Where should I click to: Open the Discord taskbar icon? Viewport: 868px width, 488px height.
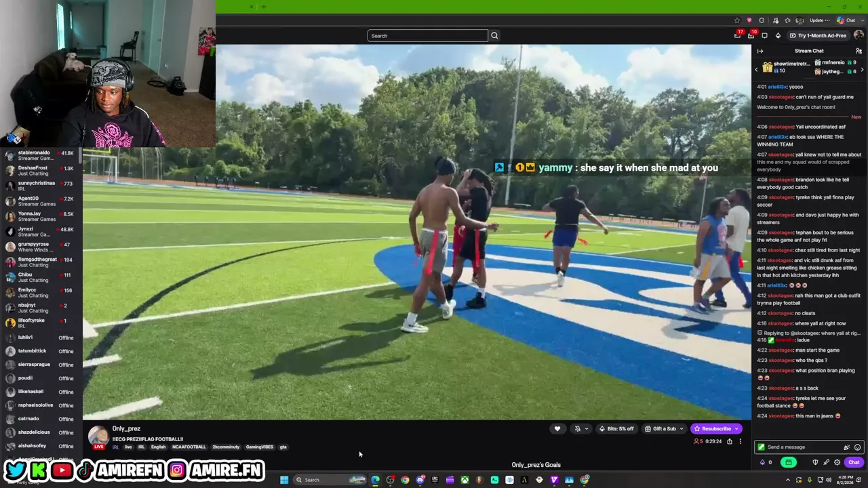coord(420,480)
